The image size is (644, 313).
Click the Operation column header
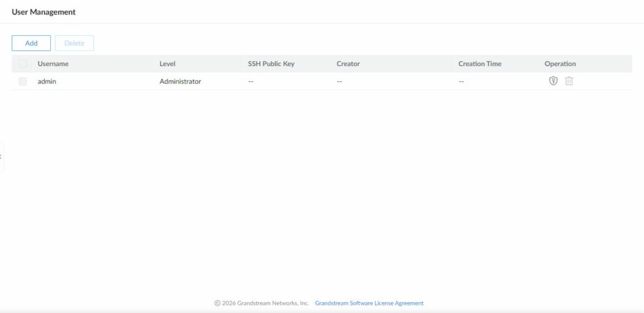click(x=560, y=64)
